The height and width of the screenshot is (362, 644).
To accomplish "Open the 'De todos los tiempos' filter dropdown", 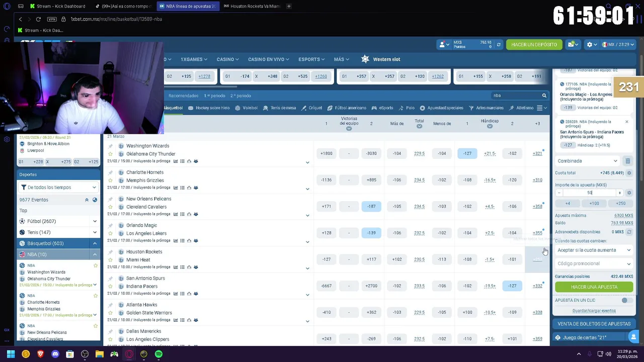I will click(58, 187).
